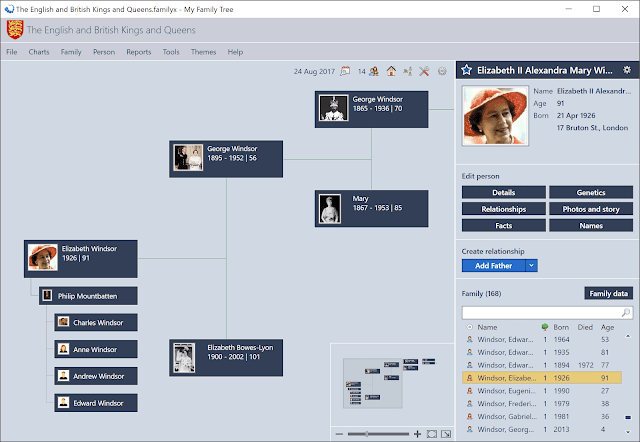Open the Help menu
This screenshot has width=640, height=442.
click(x=235, y=52)
